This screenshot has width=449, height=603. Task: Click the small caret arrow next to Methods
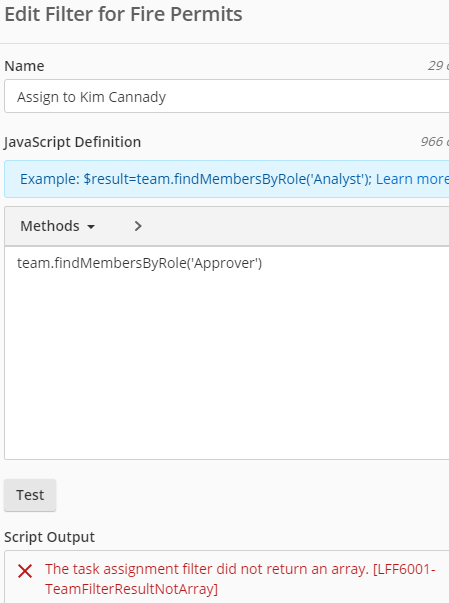pos(91,227)
